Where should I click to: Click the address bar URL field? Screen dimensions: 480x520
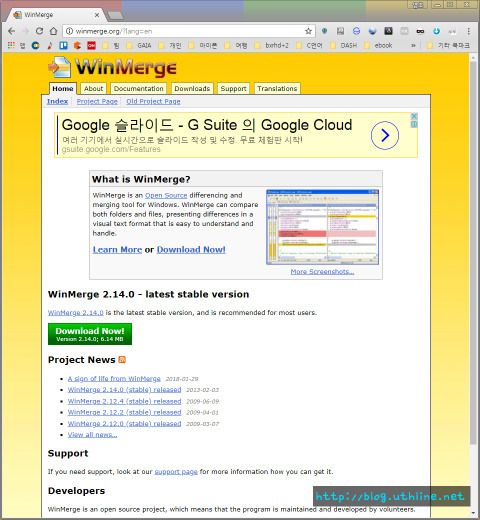coord(188,31)
